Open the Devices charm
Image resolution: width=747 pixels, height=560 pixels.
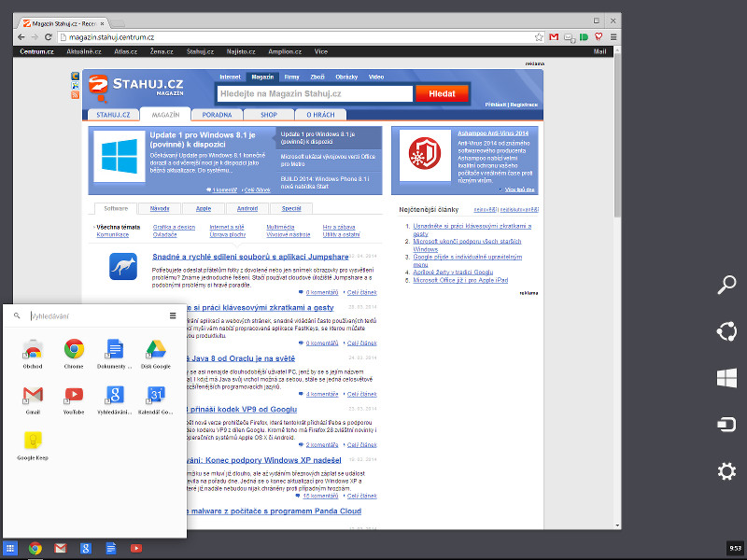pos(726,425)
